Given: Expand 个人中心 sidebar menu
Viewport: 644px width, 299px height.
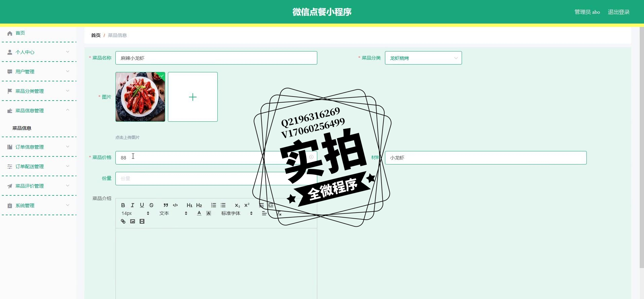Looking at the screenshot, I should pyautogui.click(x=39, y=52).
